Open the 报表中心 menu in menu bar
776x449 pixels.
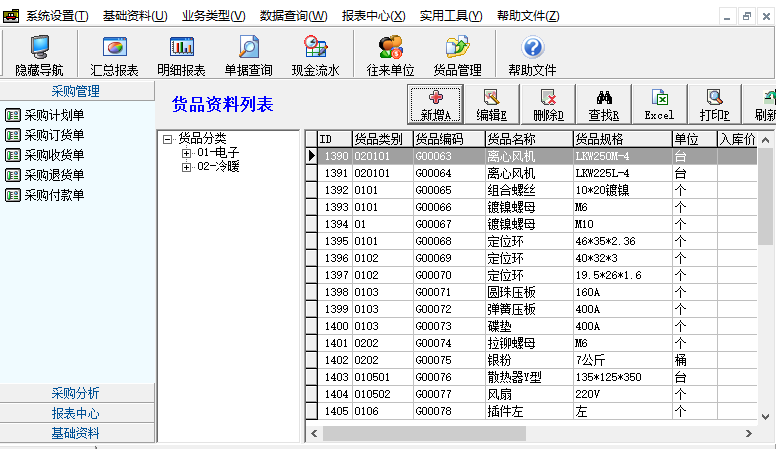tap(373, 16)
